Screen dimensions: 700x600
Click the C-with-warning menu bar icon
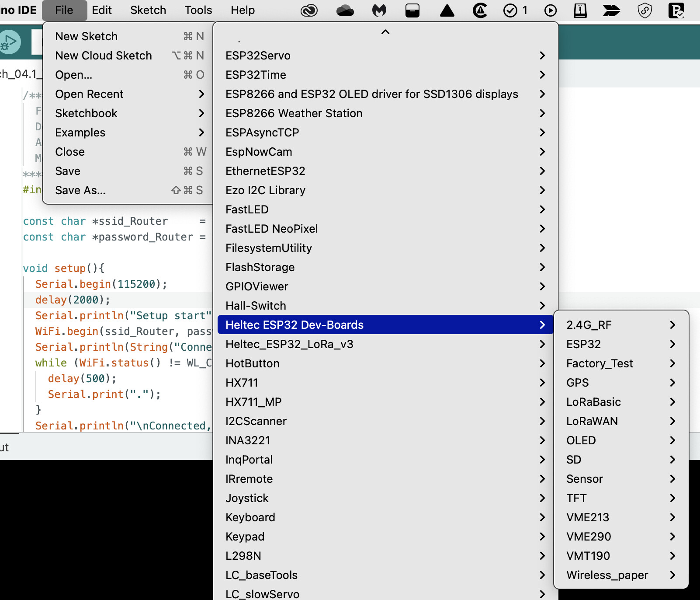tap(479, 10)
